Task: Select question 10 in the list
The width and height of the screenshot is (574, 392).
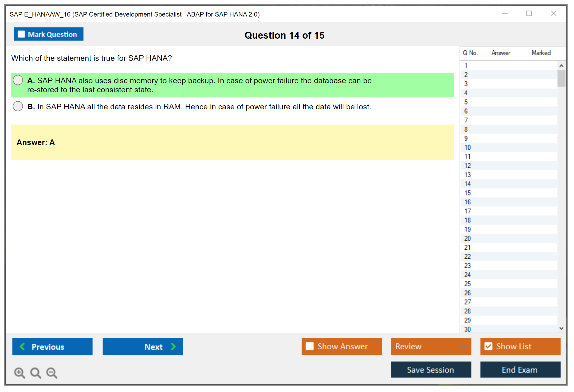Action: 467,147
